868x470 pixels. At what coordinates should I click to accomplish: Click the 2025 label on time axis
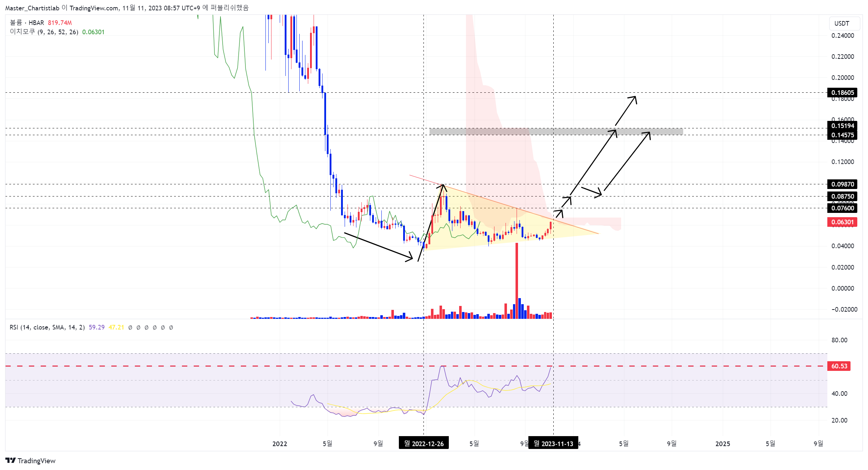click(x=723, y=444)
